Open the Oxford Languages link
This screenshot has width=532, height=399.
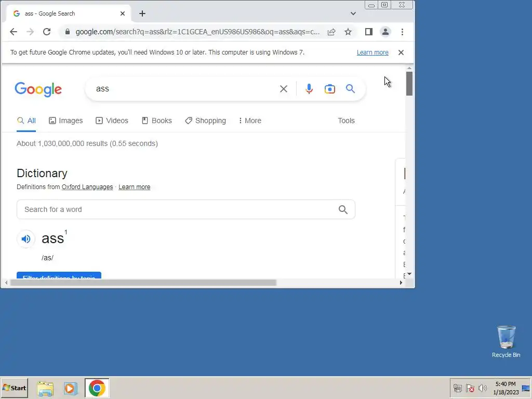87,187
